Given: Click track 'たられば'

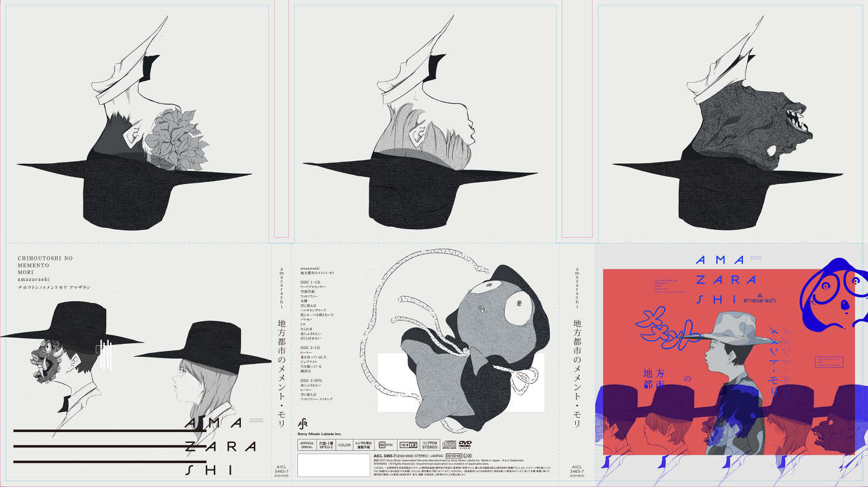Looking at the screenshot, I should pos(306,329).
